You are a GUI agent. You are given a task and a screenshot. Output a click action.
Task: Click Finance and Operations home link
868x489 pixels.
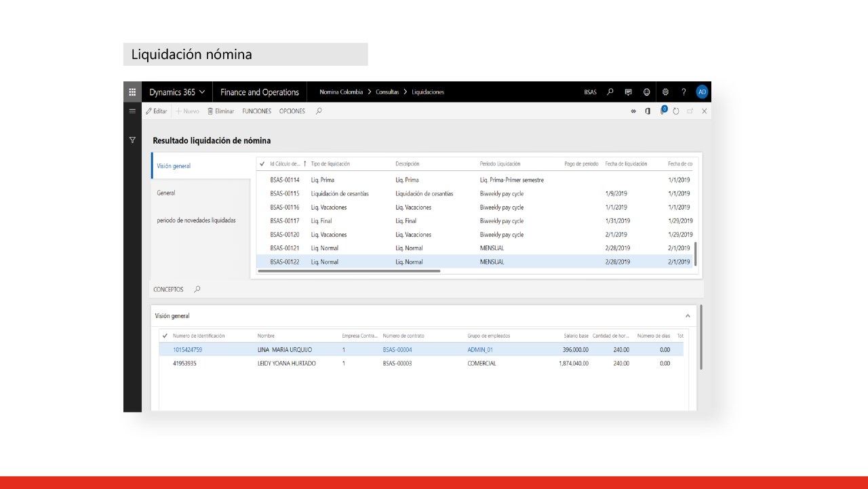point(260,92)
